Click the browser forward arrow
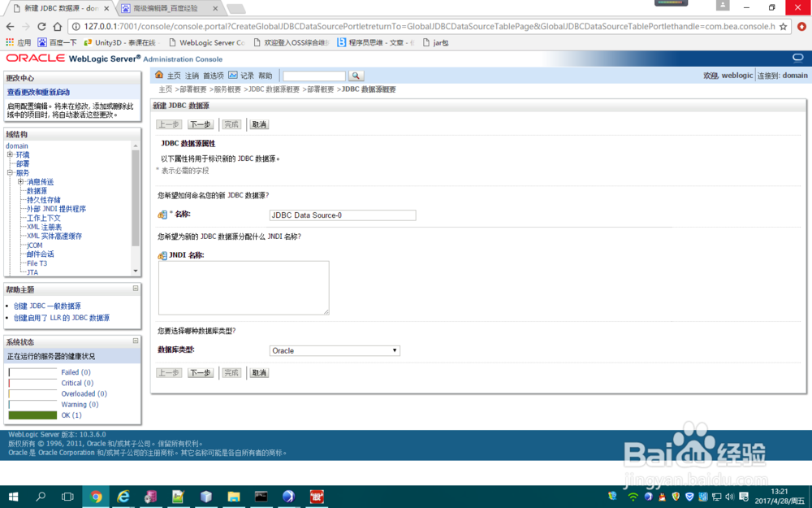812x508 pixels. coord(26,27)
